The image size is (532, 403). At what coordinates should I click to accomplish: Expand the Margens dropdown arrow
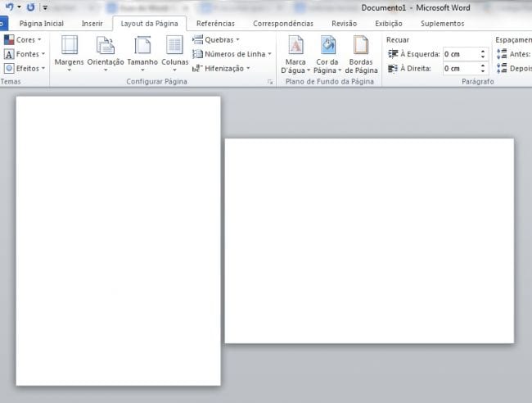coord(70,70)
